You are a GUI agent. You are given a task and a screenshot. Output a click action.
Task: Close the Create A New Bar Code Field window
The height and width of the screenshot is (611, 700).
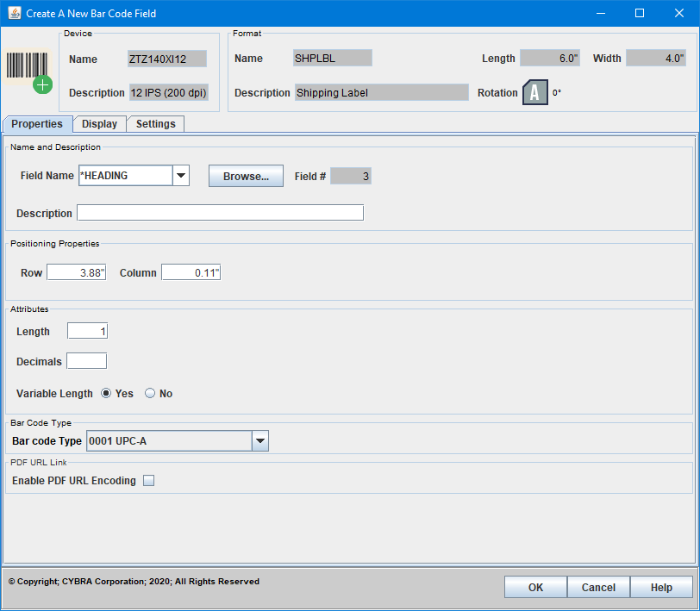click(679, 13)
